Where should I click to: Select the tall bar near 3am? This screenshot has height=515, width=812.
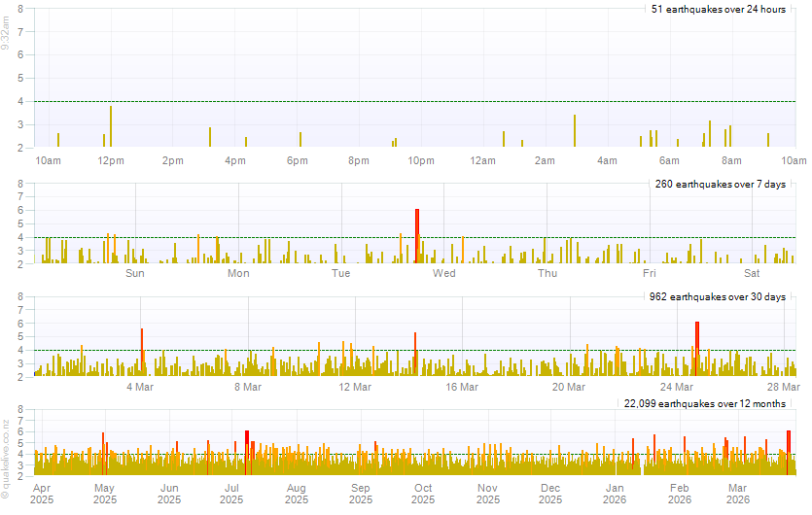pyautogui.click(x=575, y=131)
